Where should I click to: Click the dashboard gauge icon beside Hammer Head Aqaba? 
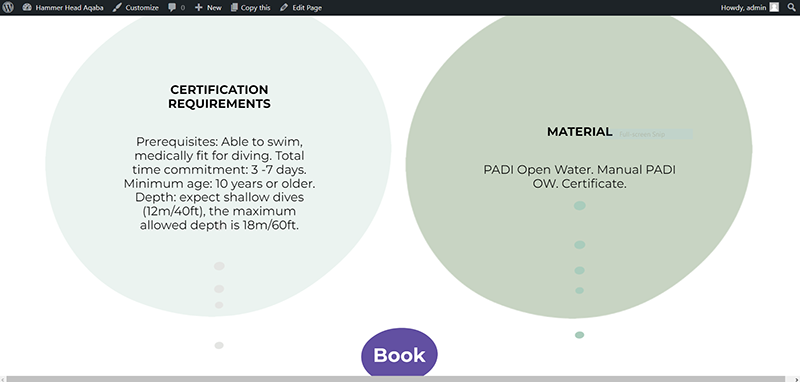click(27, 8)
